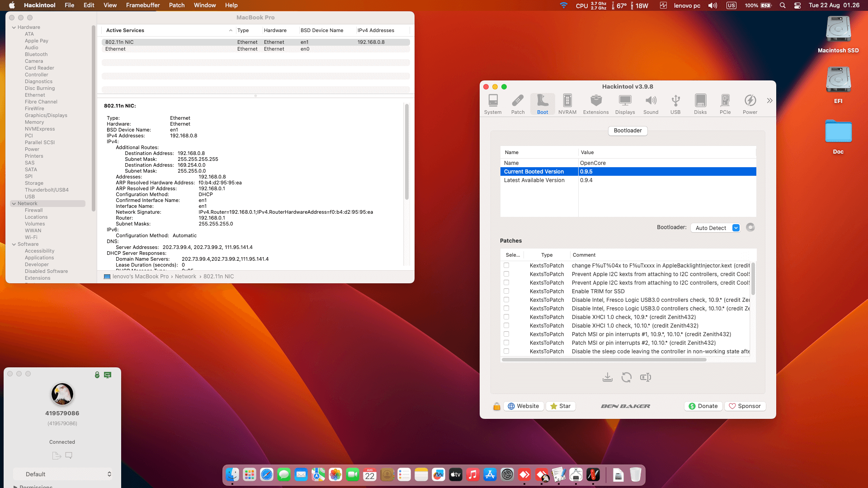
Task: Open the Framebuffer menu
Action: [143, 5]
